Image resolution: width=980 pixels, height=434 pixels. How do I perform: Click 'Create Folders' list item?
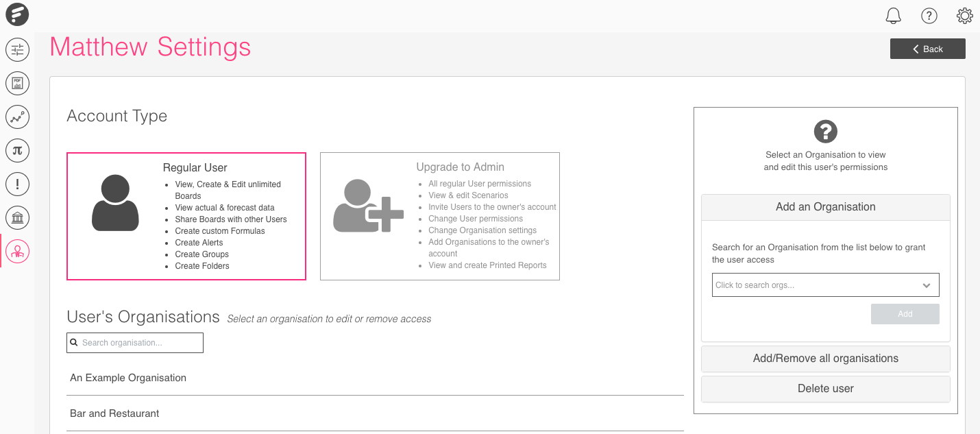202,266
